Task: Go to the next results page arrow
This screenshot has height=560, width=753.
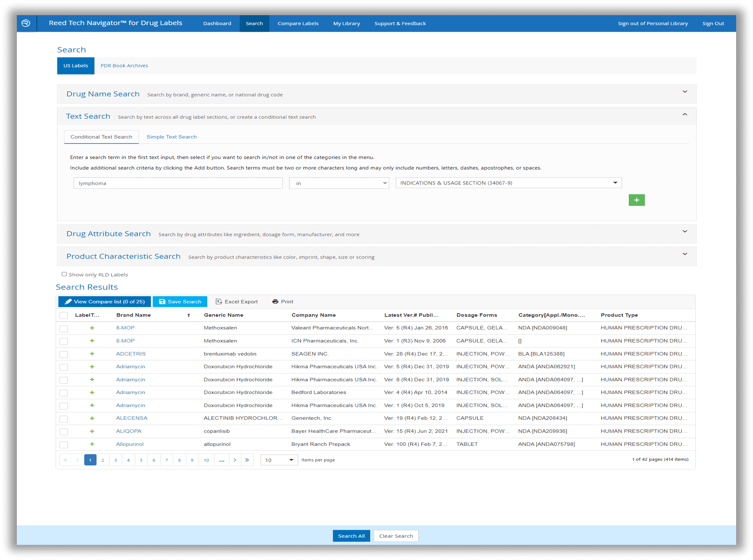Action: [235, 460]
